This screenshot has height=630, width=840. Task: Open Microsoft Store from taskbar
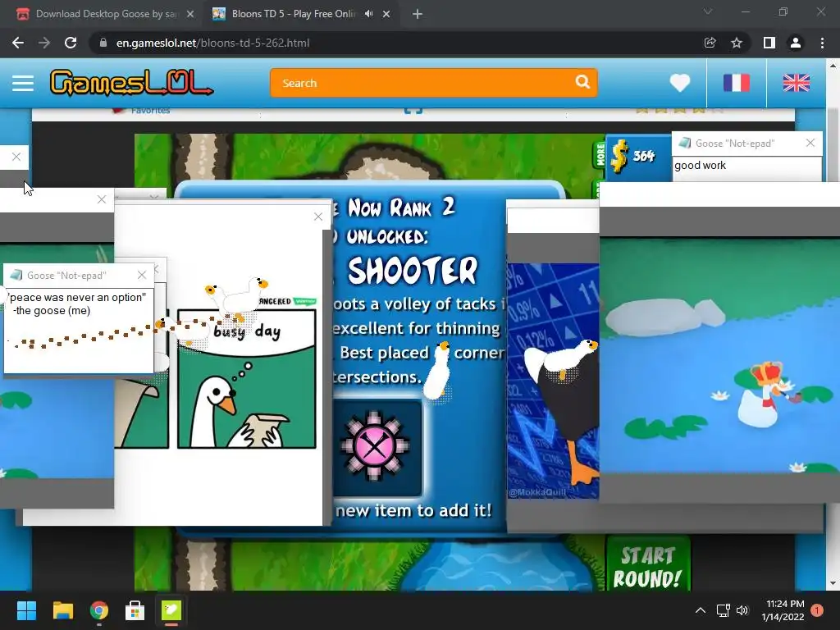click(135, 610)
